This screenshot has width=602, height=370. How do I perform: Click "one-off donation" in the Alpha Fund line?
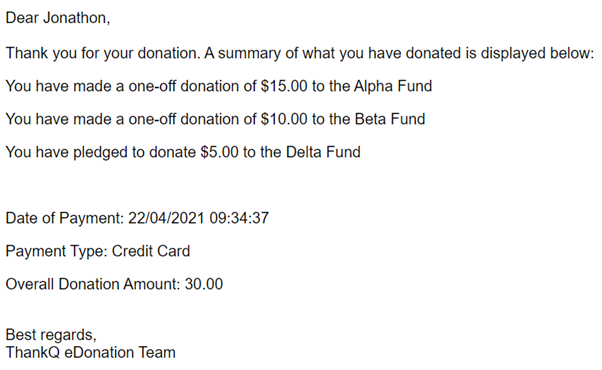pos(192,86)
